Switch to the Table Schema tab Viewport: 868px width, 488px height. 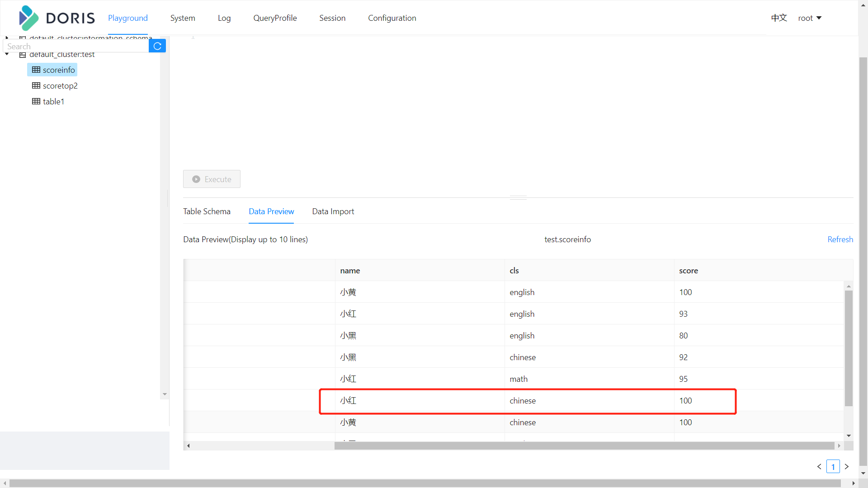tap(207, 211)
